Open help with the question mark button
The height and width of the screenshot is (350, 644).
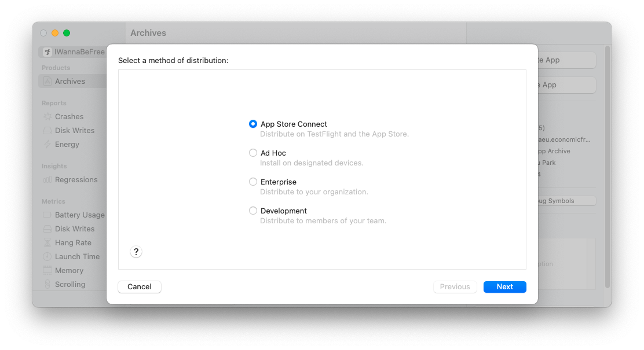[x=136, y=252]
